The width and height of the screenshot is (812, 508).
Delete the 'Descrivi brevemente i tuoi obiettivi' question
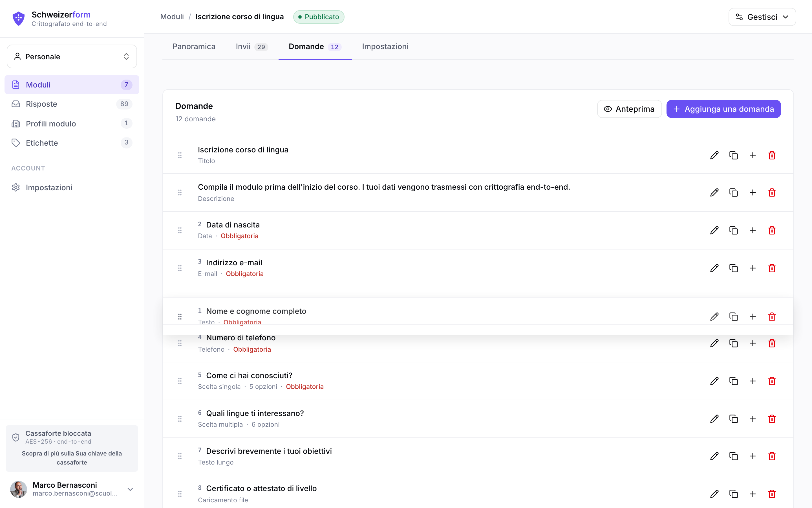[772, 456]
